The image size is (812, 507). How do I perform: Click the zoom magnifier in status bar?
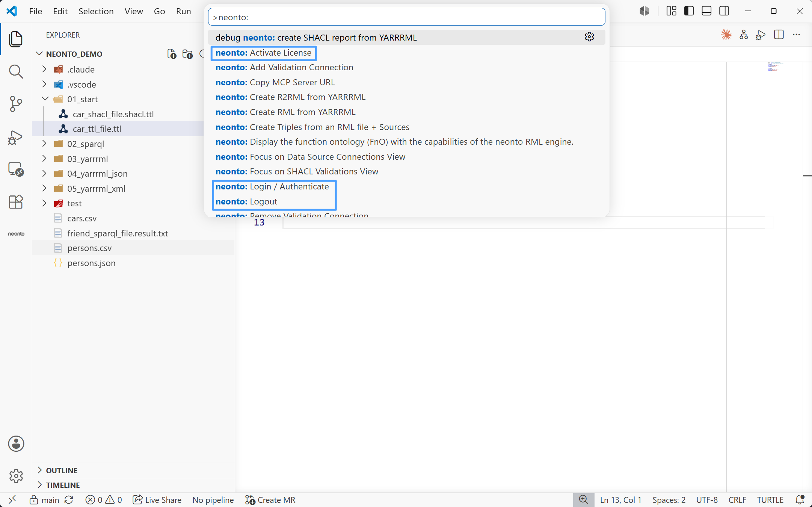click(583, 499)
